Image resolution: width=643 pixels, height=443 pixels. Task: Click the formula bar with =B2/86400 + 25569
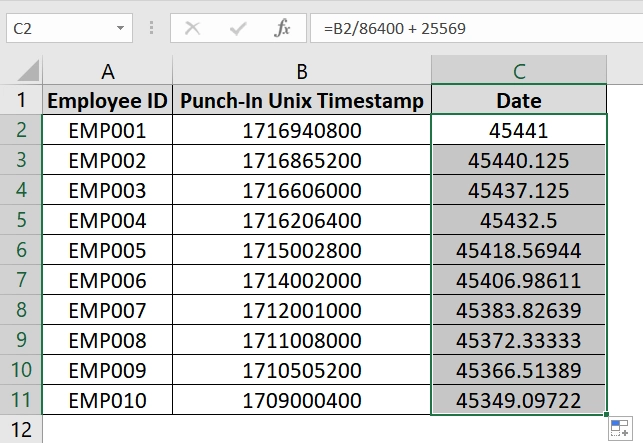click(x=477, y=28)
